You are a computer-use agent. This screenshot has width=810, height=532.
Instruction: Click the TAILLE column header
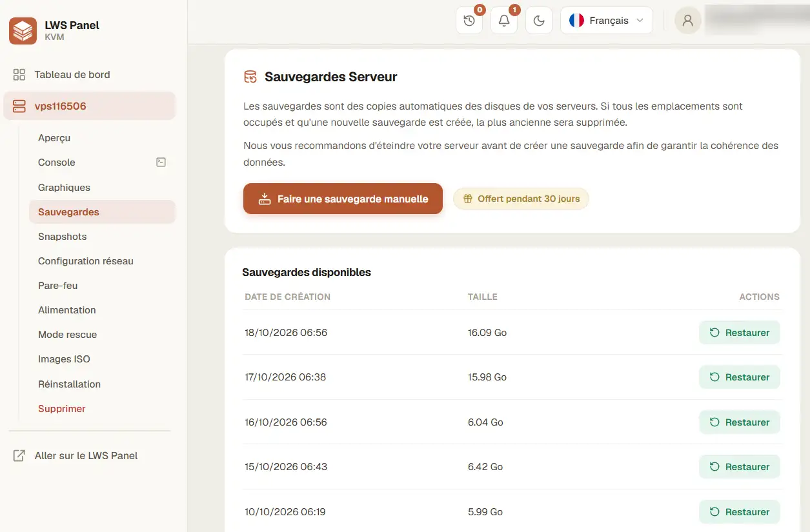point(483,297)
